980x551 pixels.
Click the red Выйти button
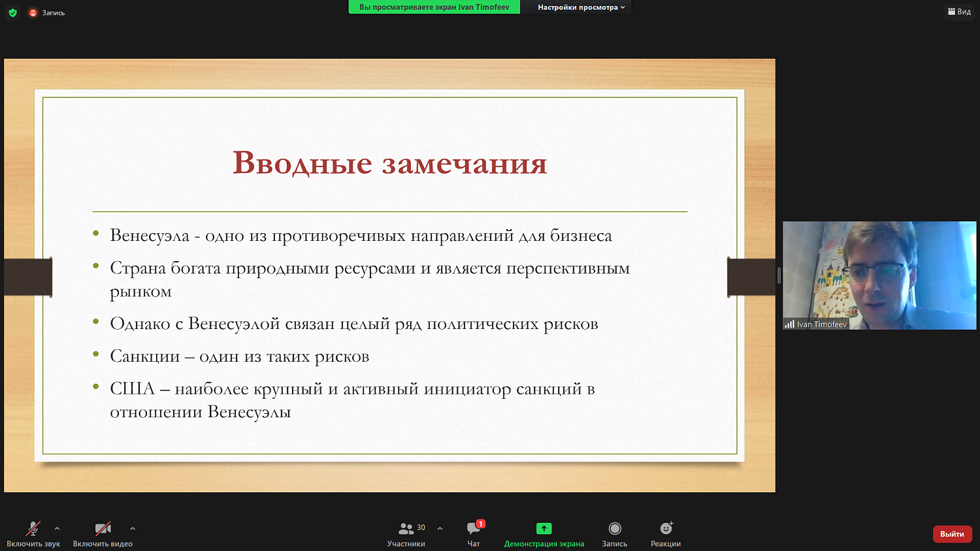pos(952,533)
